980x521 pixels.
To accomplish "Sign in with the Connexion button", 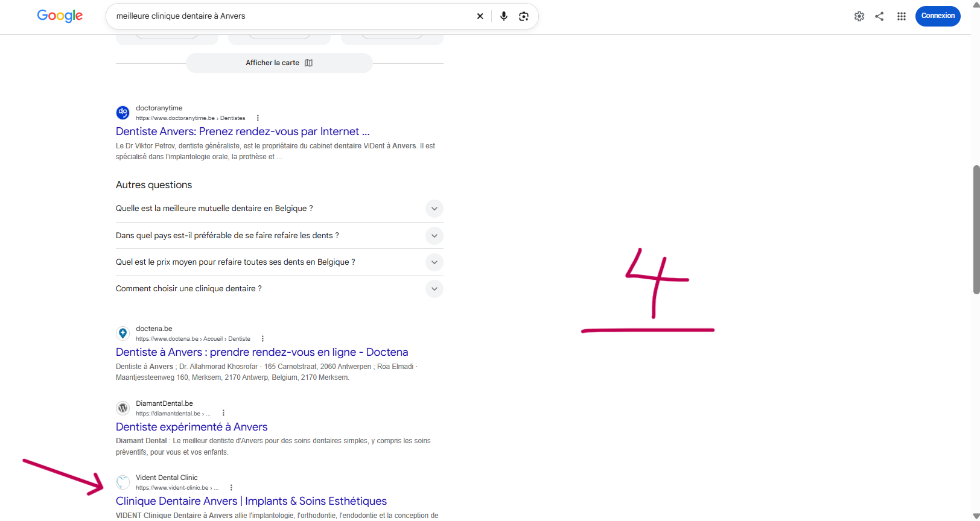I will [938, 16].
